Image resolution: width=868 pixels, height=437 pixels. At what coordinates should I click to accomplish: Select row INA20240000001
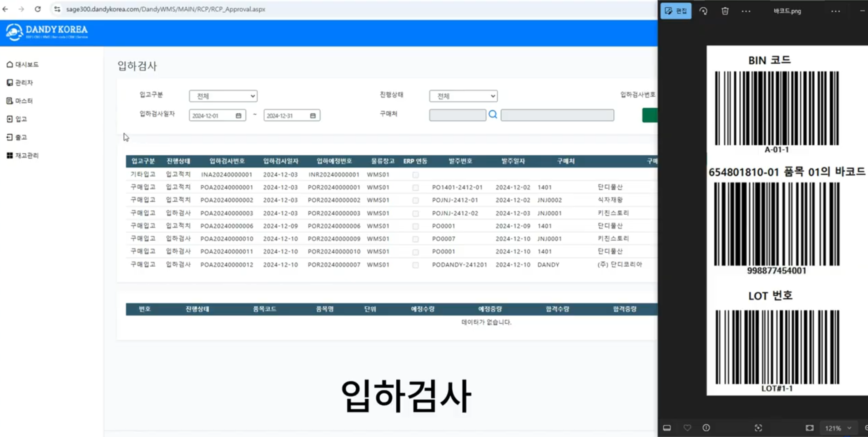(x=392, y=174)
